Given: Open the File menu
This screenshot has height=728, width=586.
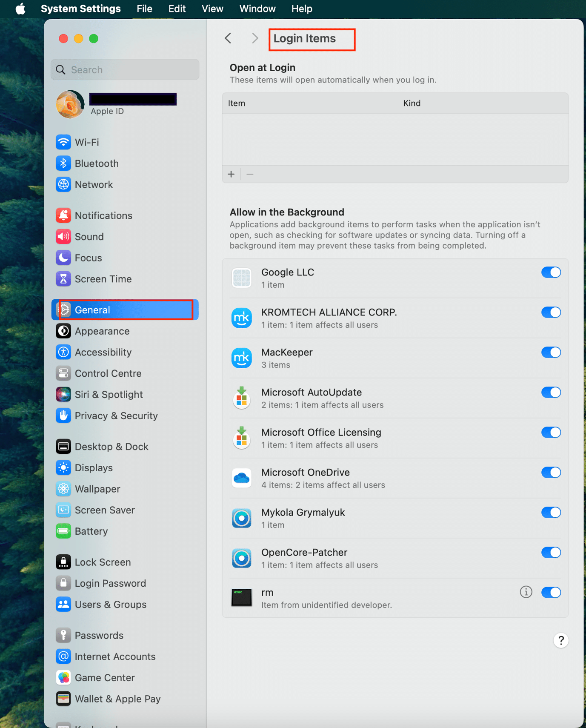Looking at the screenshot, I should tap(144, 9).
